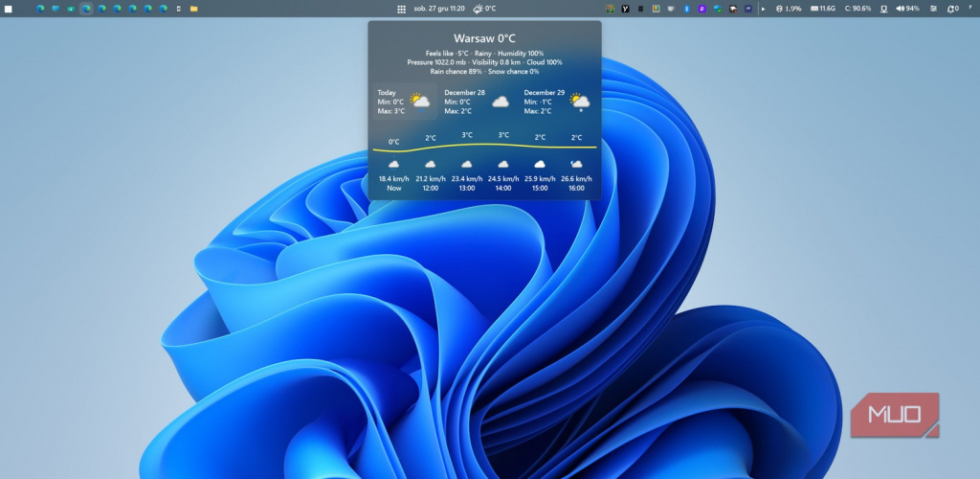Image resolution: width=980 pixels, height=479 pixels.
Task: Click the CPU usage widget showing 1.9%
Action: pos(789,9)
